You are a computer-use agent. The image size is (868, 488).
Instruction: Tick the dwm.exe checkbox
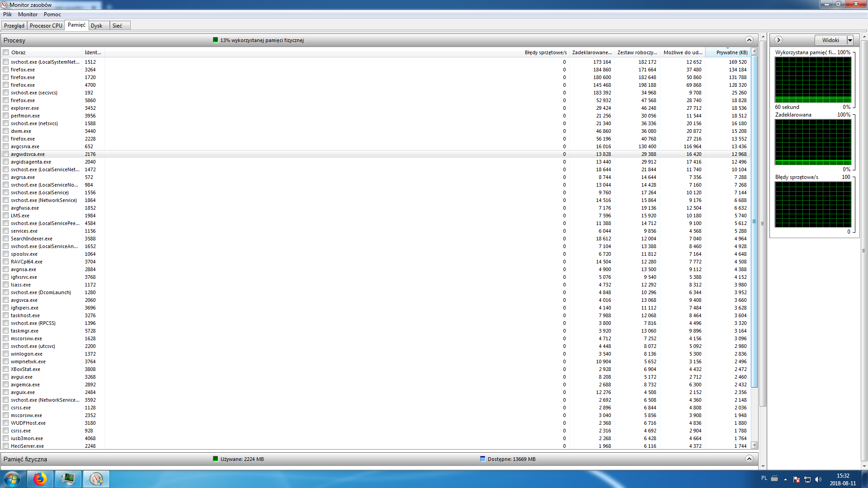click(6, 131)
